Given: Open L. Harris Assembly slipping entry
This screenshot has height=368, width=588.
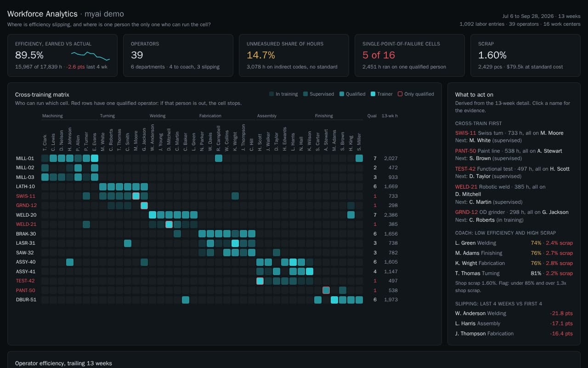Looking at the screenshot, I should [514, 323].
